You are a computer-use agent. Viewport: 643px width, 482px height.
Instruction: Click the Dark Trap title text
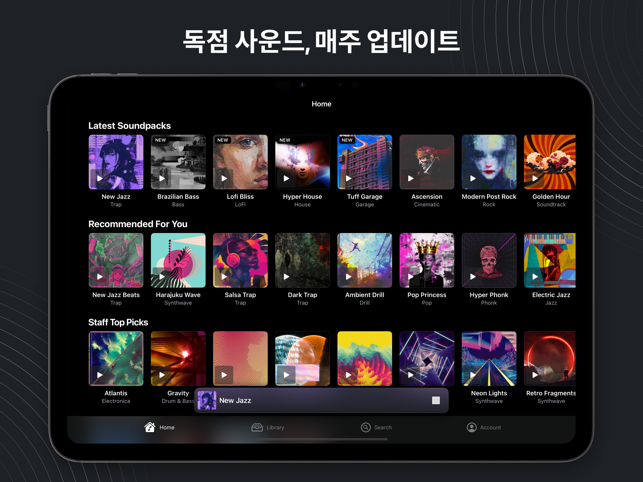(x=302, y=295)
